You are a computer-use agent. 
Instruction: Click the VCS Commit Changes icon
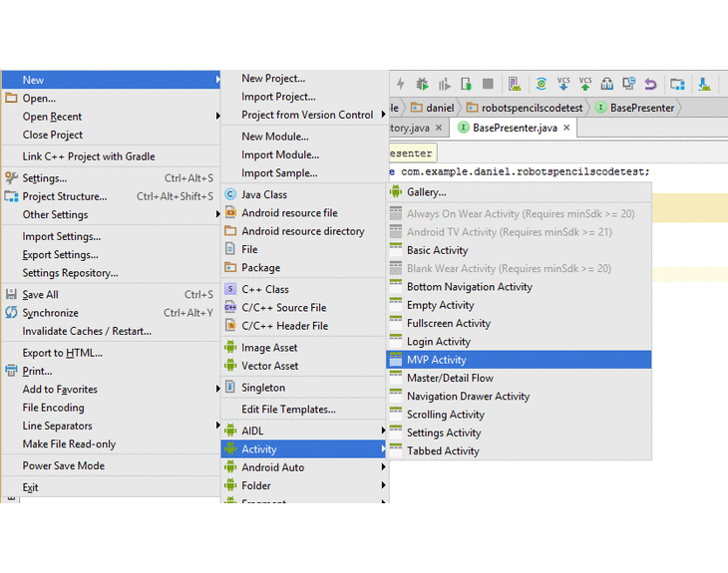tap(585, 85)
